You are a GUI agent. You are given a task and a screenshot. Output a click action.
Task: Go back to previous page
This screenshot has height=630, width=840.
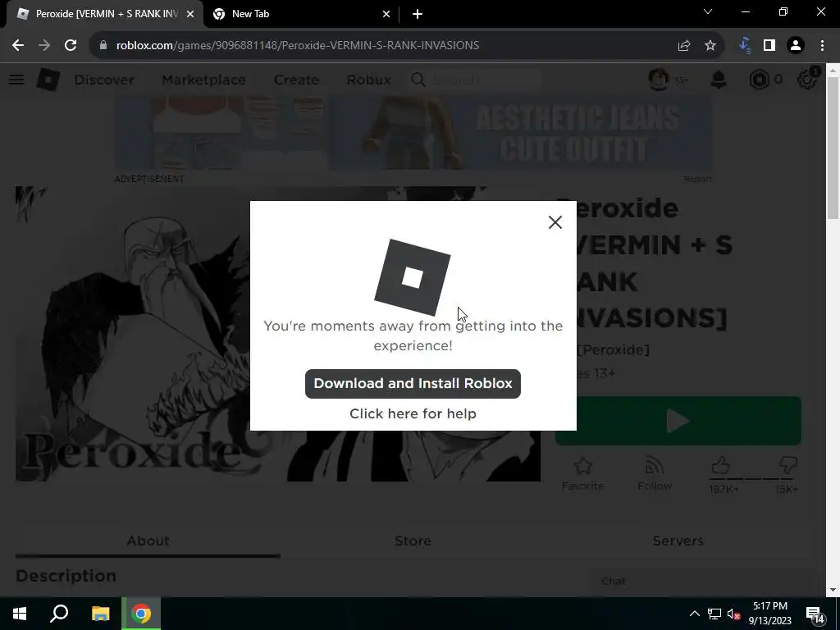pyautogui.click(x=18, y=46)
